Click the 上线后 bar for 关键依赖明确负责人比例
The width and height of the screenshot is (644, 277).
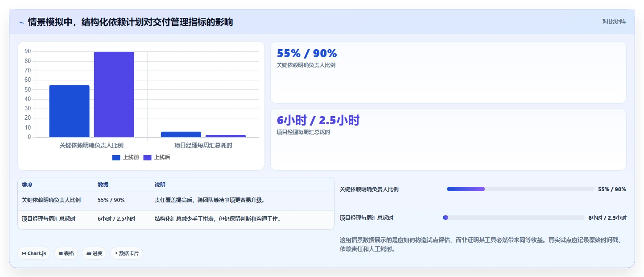(114, 94)
